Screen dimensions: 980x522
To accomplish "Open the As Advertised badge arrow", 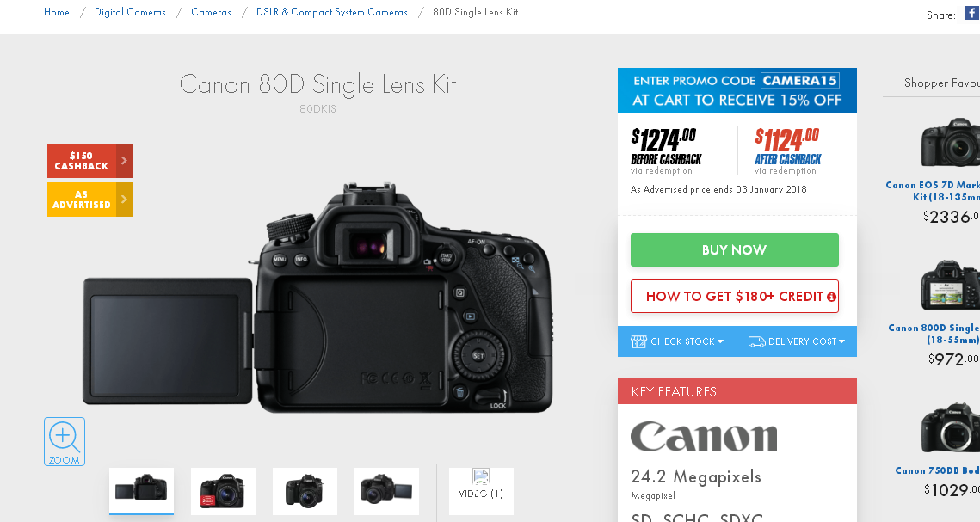I will coord(125,200).
